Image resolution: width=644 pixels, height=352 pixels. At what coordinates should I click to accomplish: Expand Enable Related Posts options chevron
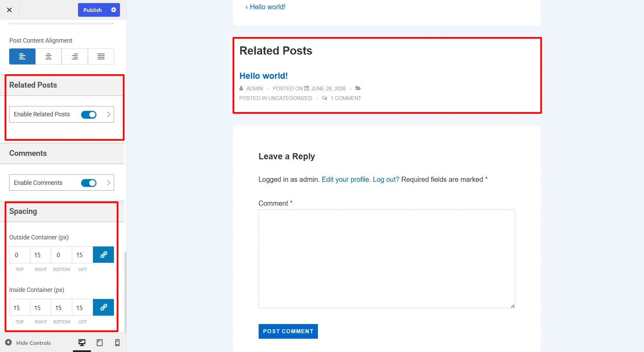tap(109, 115)
